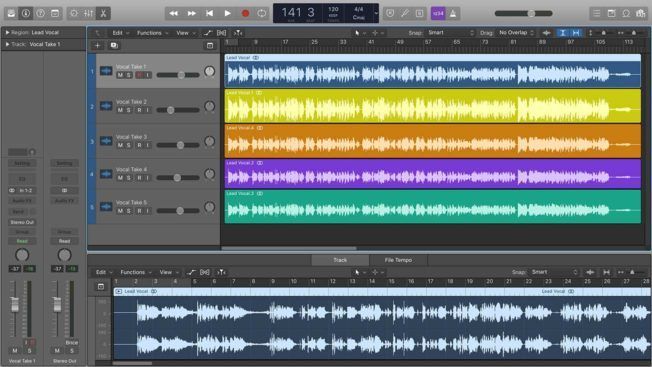Open the Note Pads button
652x367 pixels.
point(612,13)
